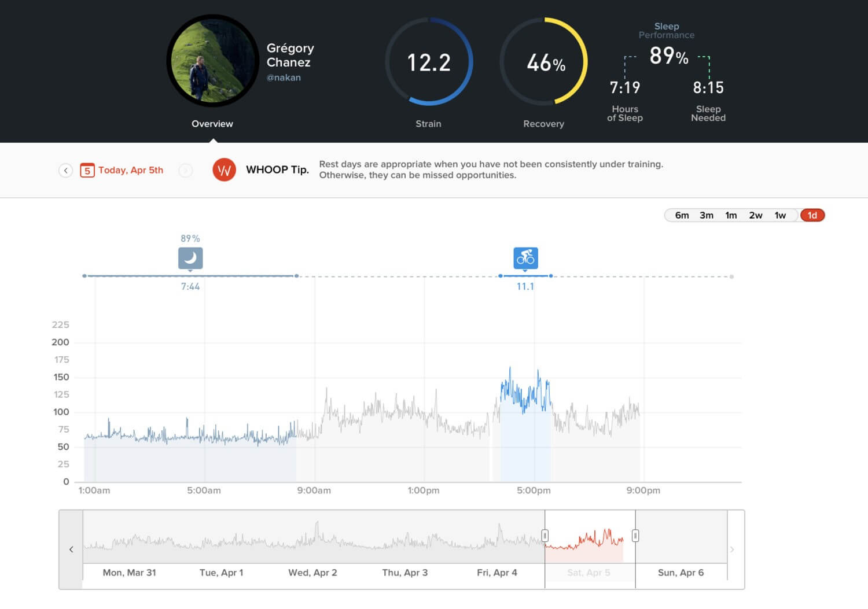Click the @nakan username link
Image resolution: width=868 pixels, height=609 pixels.
click(284, 77)
